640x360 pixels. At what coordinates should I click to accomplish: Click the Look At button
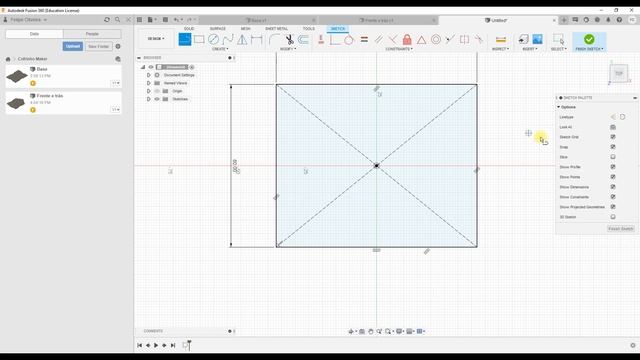click(x=613, y=127)
